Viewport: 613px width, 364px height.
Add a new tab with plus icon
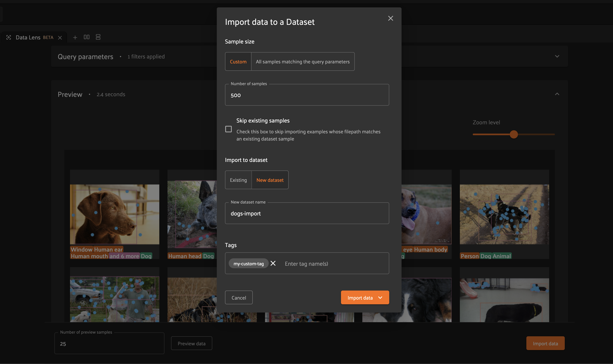pos(75,37)
